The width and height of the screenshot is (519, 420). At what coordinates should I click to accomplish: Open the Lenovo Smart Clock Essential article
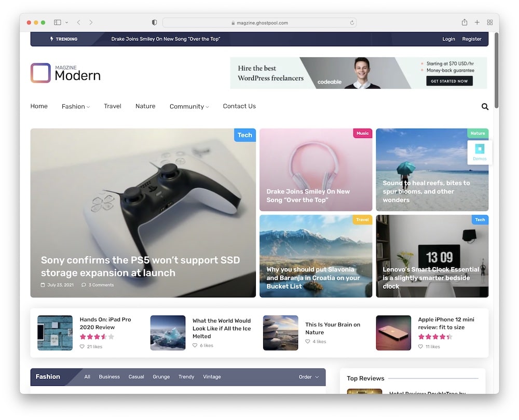pyautogui.click(x=431, y=278)
